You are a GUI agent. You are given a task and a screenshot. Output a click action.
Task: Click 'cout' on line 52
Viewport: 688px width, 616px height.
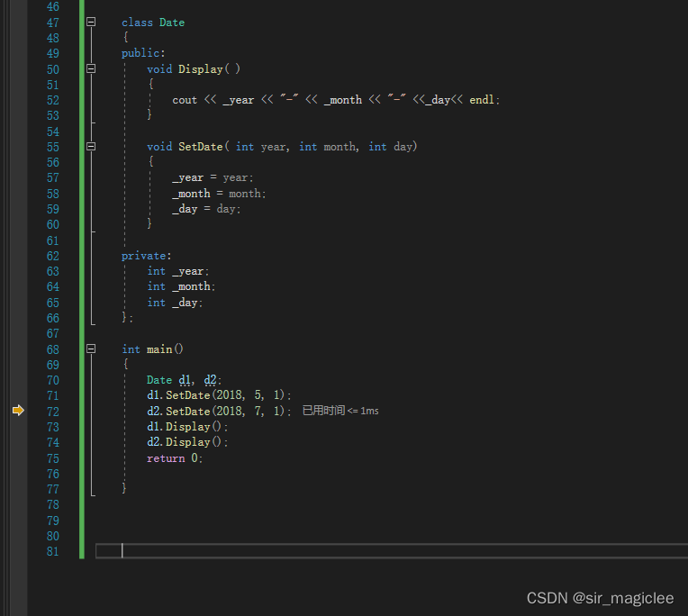pos(185,100)
